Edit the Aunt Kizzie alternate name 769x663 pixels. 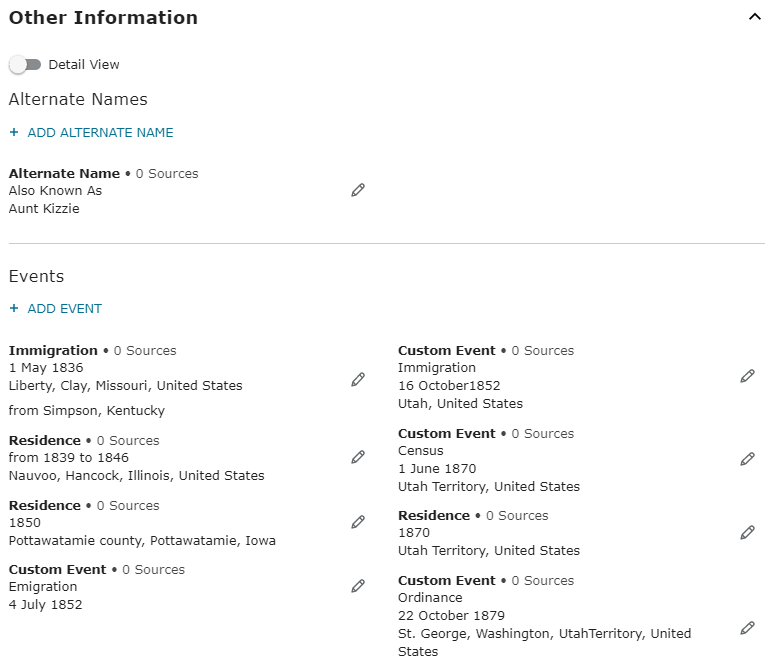pos(358,190)
